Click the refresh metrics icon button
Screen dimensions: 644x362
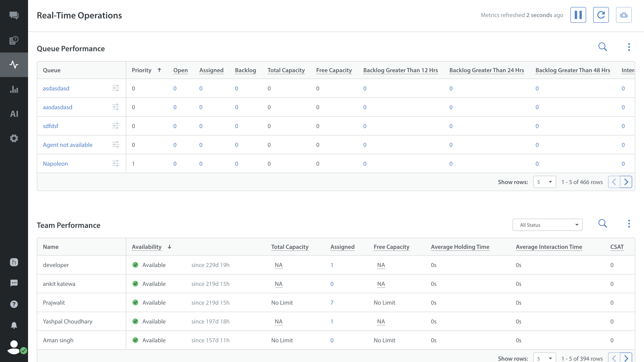601,15
